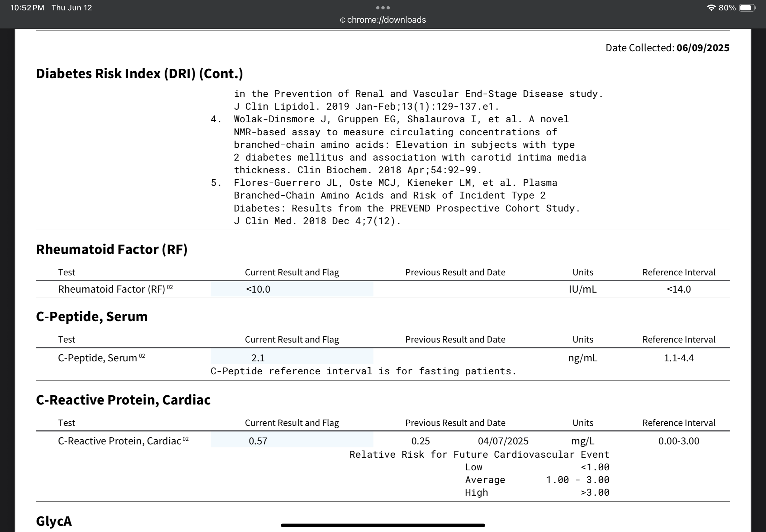Image resolution: width=766 pixels, height=532 pixels.
Task: Tap Reference Interval header in CRP table
Action: click(x=679, y=423)
